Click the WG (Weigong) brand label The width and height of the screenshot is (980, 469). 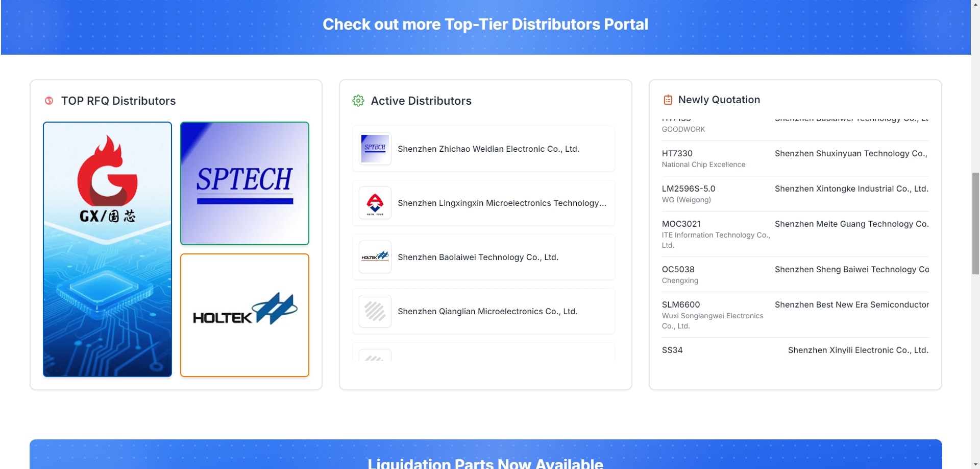tap(687, 200)
